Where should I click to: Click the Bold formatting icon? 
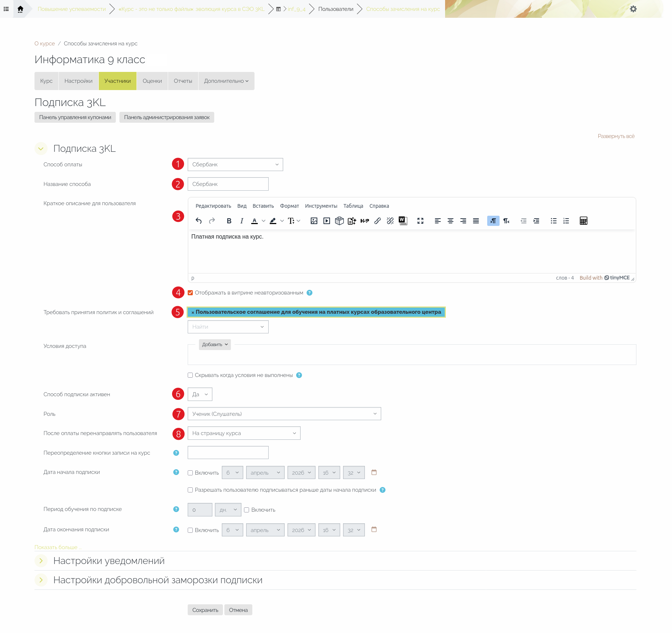229,221
